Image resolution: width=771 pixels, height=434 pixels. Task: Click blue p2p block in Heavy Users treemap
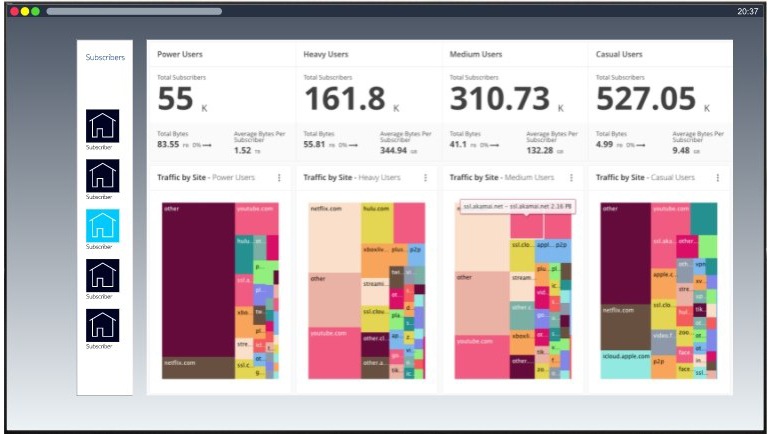(x=416, y=256)
